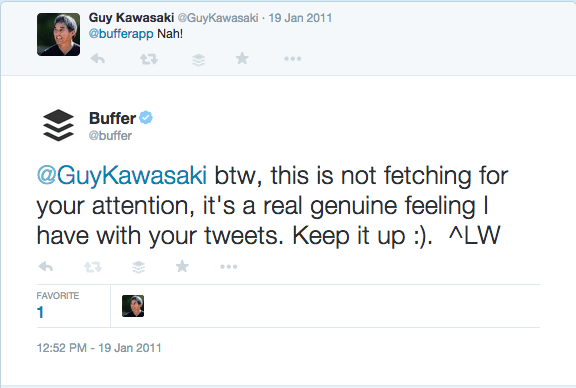Viewport: 576px width, 388px height.
Task: Favorite Guy Kawasaki's "Nah!" tweet
Action: (x=242, y=58)
